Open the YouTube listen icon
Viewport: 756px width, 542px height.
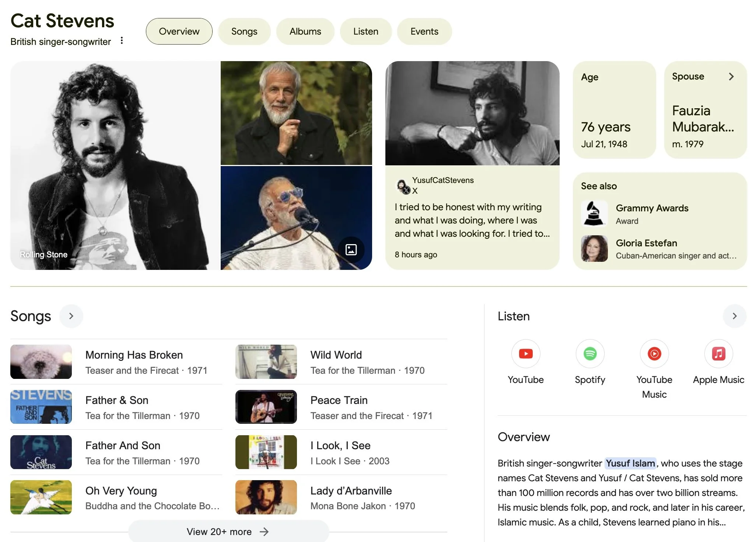(525, 354)
